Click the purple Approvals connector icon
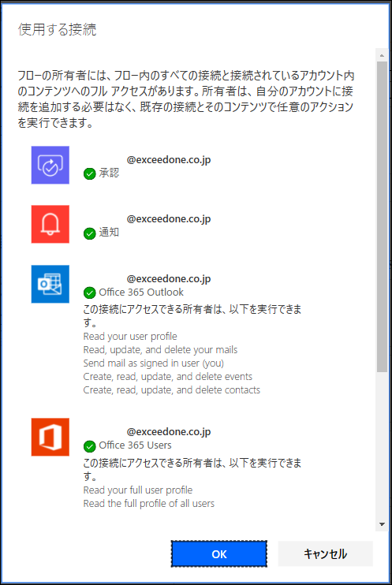Viewport: 392px width, 585px height. [x=50, y=165]
